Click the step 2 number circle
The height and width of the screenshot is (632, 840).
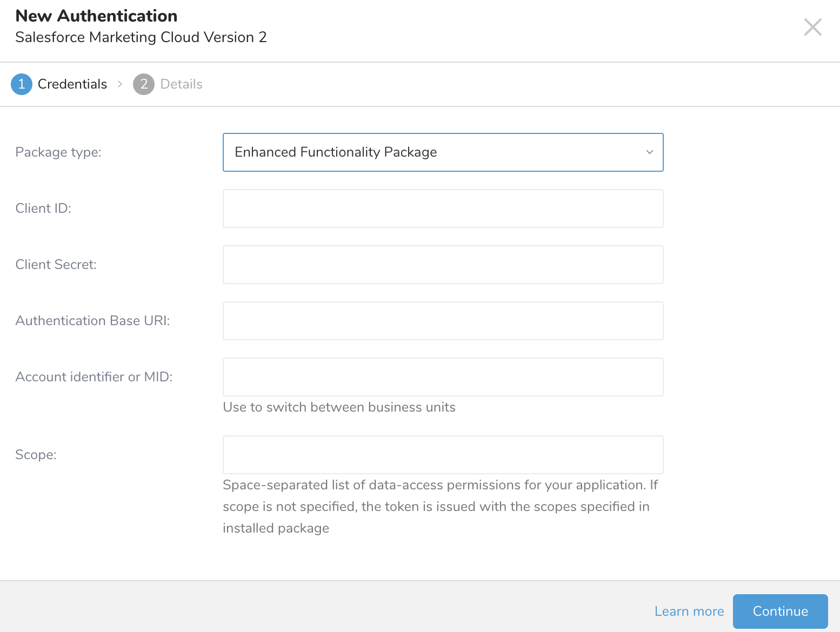[x=144, y=84]
